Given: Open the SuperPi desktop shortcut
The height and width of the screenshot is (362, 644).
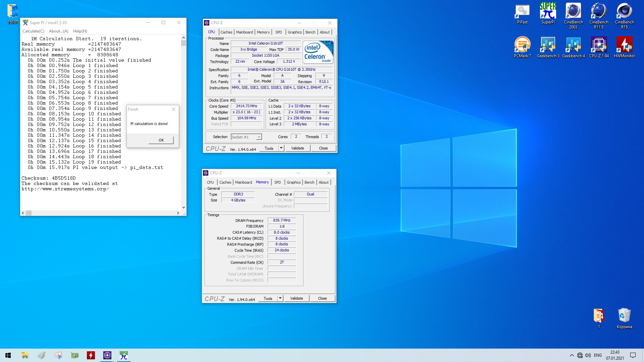Looking at the screenshot, I should tap(548, 14).
